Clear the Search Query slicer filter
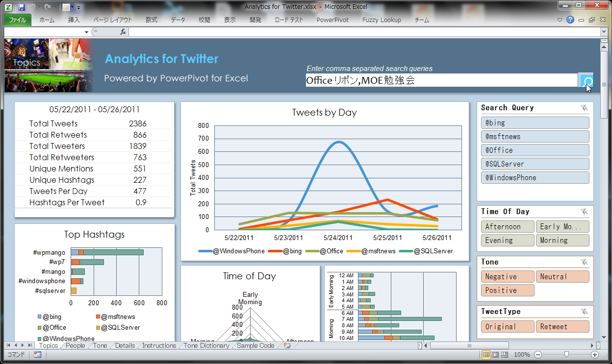The width and height of the screenshot is (612, 364). [584, 108]
